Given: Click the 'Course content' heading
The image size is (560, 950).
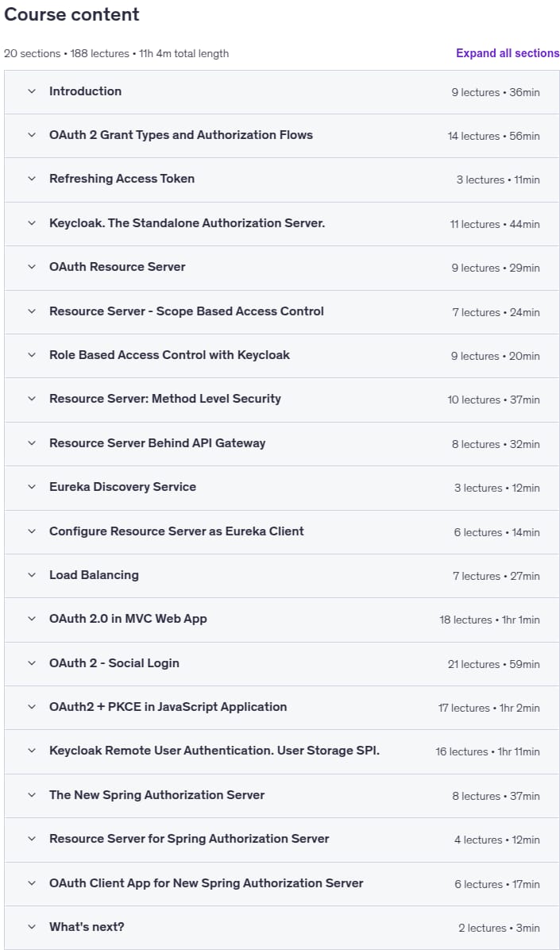Looking at the screenshot, I should coord(71,14).
